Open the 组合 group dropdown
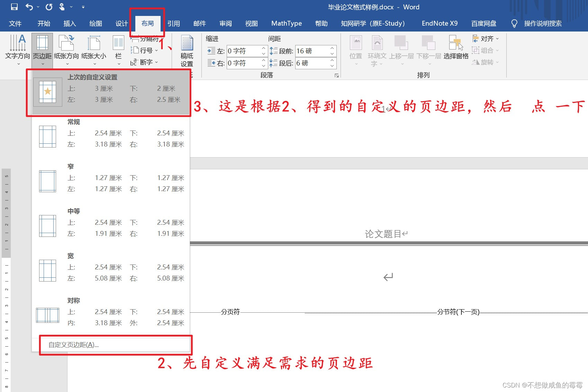 click(486, 51)
